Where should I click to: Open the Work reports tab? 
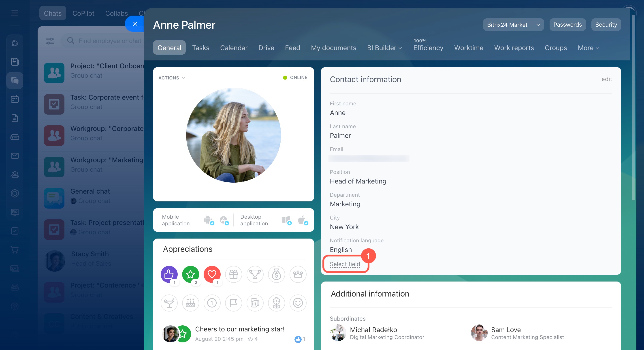click(514, 48)
